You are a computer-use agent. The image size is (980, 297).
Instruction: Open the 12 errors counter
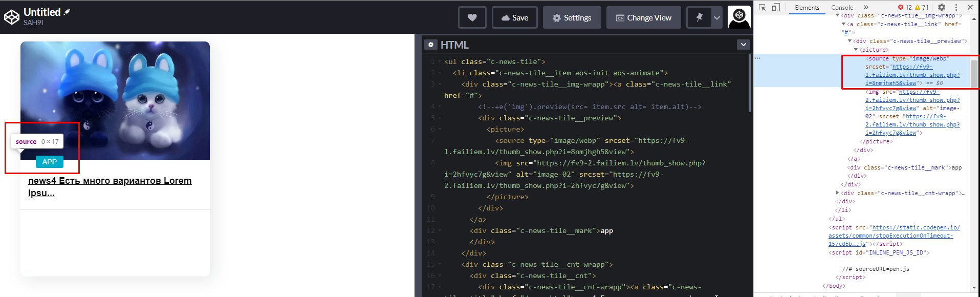(905, 7)
